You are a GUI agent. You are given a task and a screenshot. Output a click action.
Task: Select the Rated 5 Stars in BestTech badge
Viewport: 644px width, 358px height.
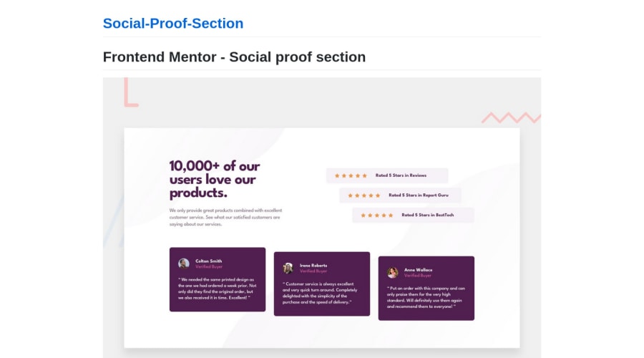[413, 215]
